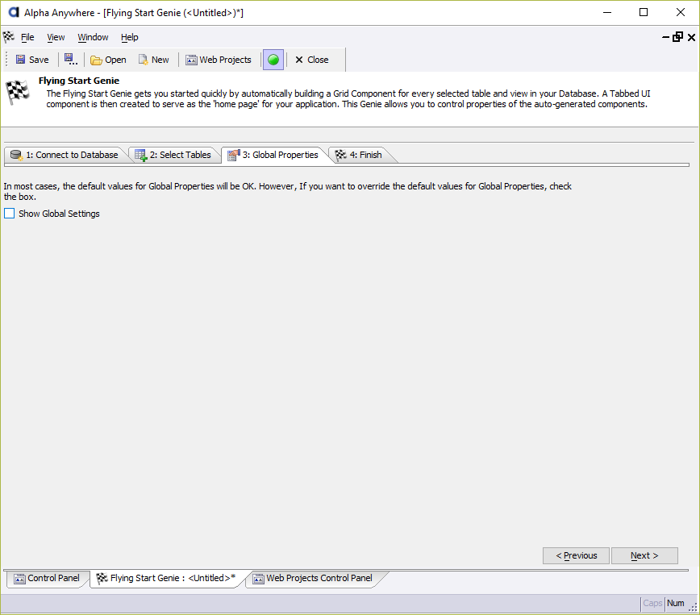Open the Help menu
This screenshot has height=615, width=700.
[130, 37]
